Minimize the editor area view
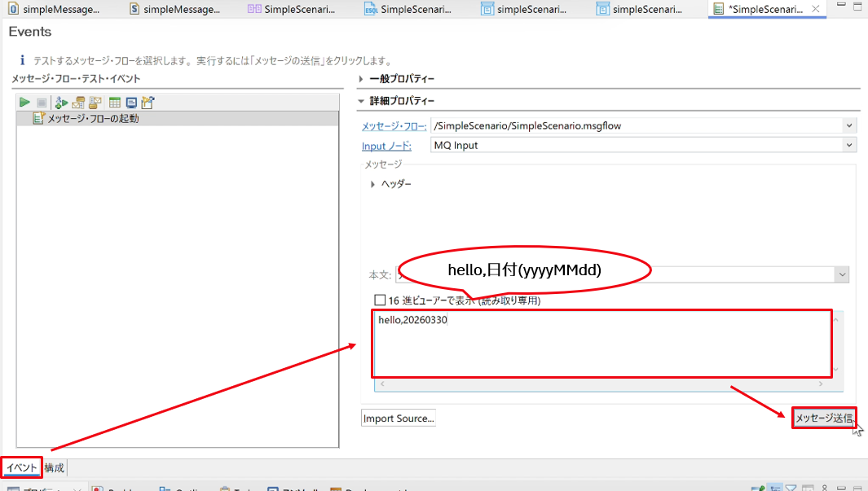This screenshot has height=491, width=868. [x=841, y=6]
